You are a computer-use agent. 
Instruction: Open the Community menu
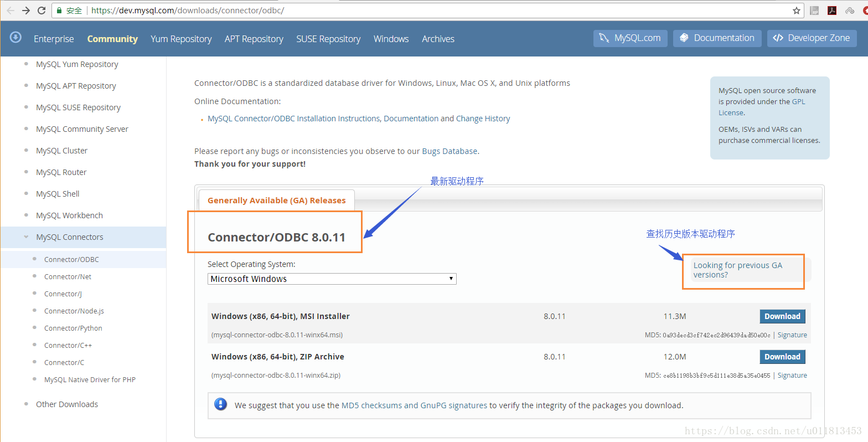coord(112,39)
